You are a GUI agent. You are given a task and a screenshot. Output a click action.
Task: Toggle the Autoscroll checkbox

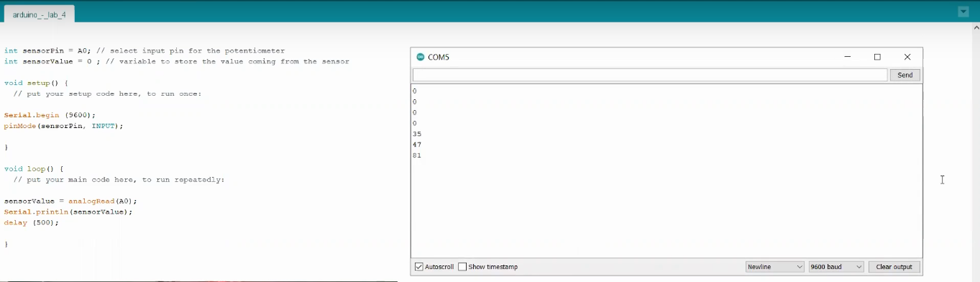pos(419,267)
